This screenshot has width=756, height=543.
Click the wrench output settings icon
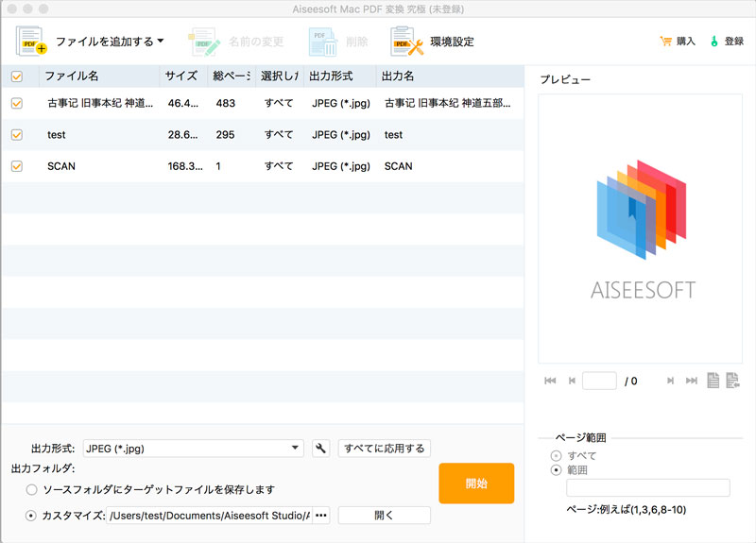[x=320, y=449]
